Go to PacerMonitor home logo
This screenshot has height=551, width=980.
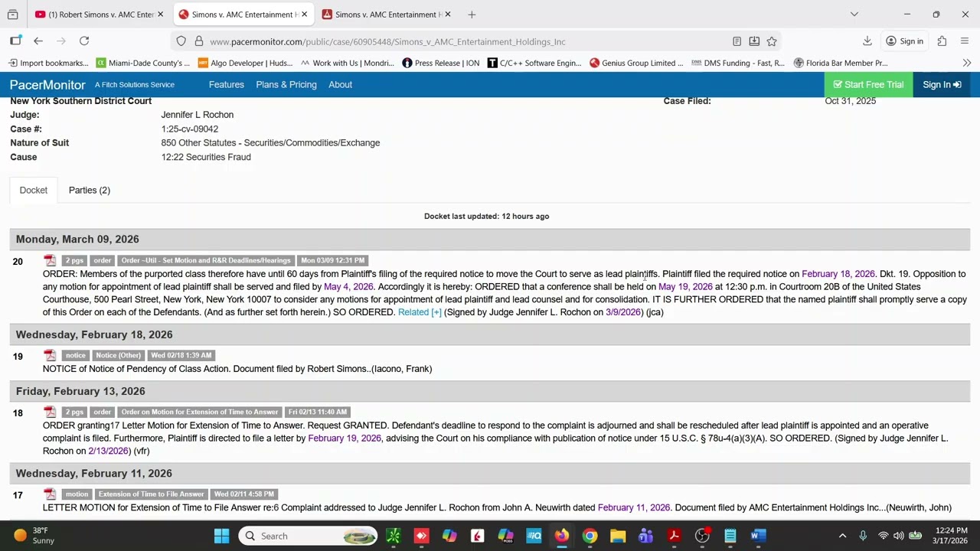(x=47, y=85)
